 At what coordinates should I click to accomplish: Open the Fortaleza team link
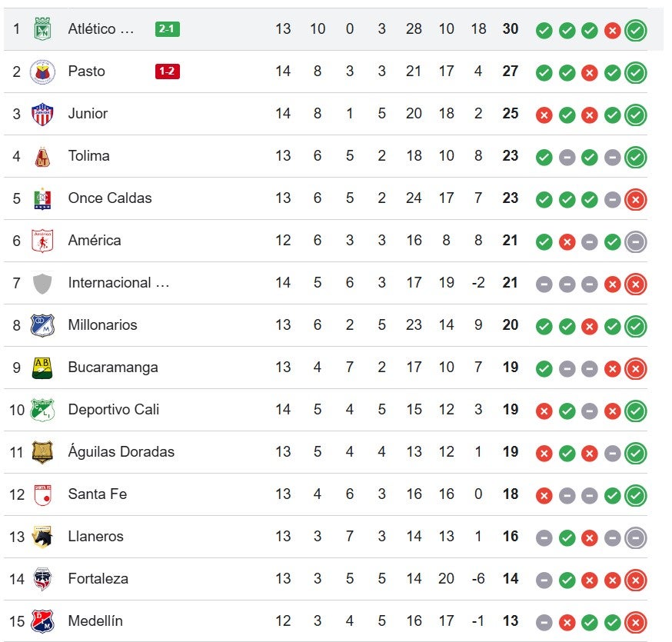(98, 579)
